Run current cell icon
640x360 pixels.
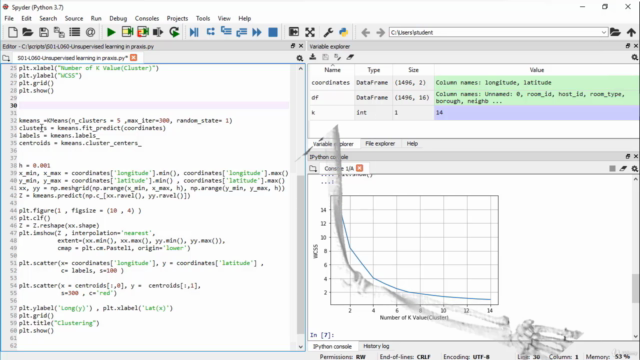pyautogui.click(x=127, y=32)
